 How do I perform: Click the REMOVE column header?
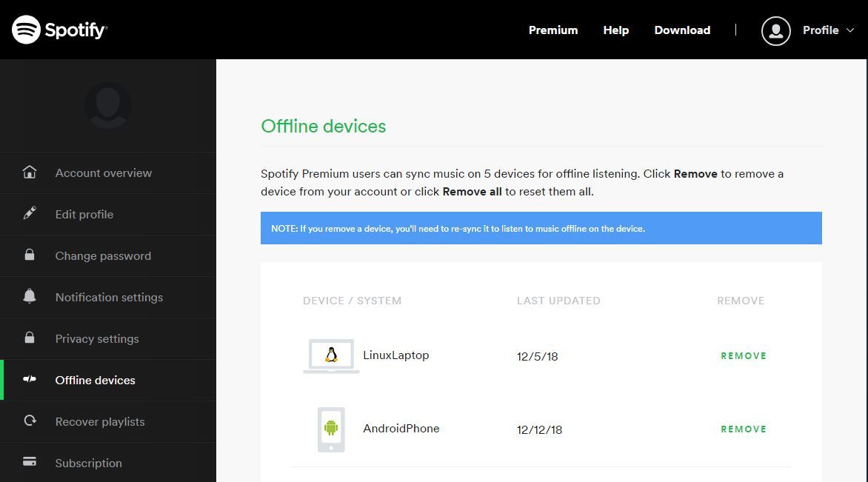click(x=741, y=301)
